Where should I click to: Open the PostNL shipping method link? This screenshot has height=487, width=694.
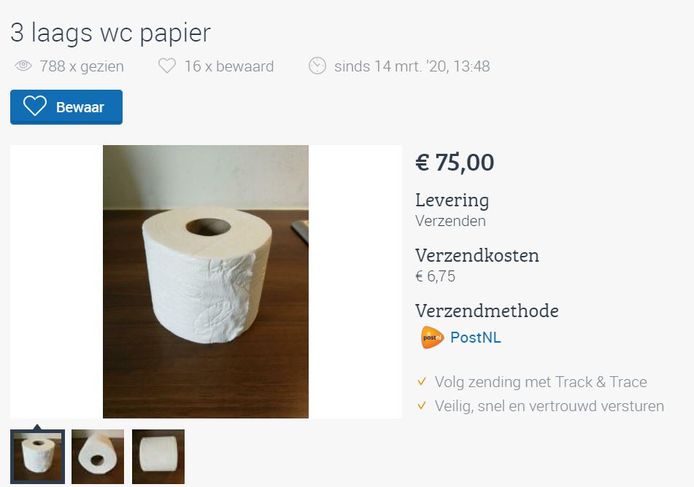pyautogui.click(x=475, y=337)
